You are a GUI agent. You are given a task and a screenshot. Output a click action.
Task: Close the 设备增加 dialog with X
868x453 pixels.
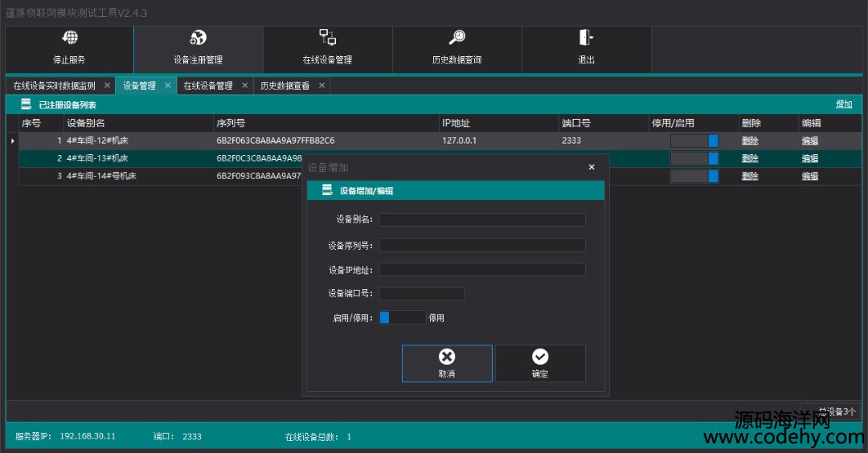(x=592, y=167)
